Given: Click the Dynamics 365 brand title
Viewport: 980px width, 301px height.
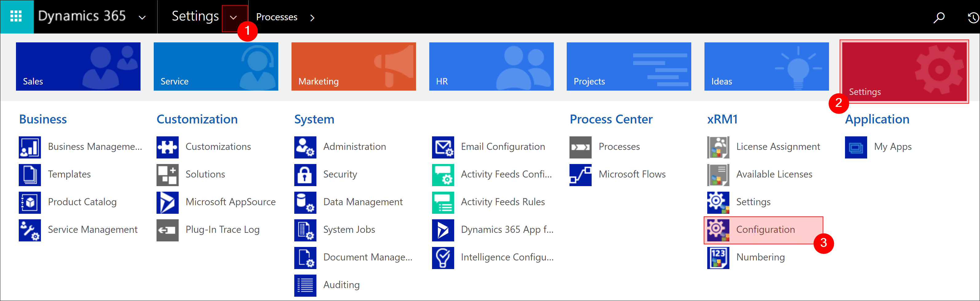Looking at the screenshot, I should (x=82, y=16).
